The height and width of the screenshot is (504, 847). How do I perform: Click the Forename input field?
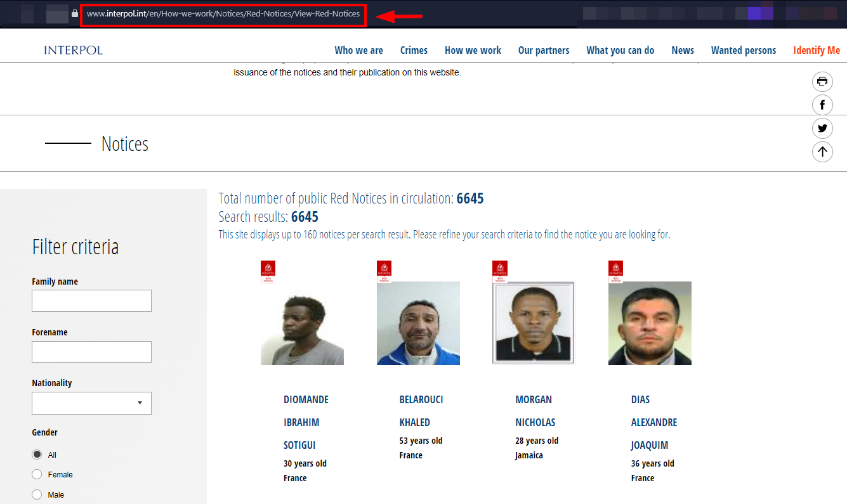coord(91,352)
